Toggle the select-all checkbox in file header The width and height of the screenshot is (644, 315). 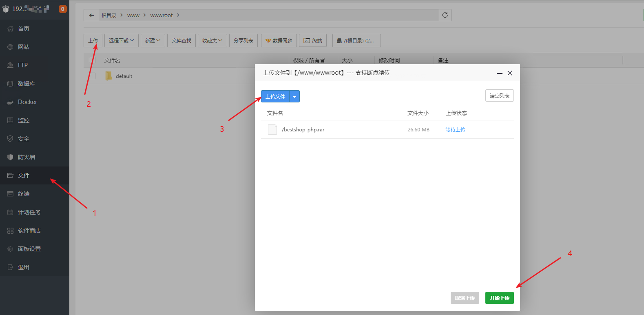(92, 60)
